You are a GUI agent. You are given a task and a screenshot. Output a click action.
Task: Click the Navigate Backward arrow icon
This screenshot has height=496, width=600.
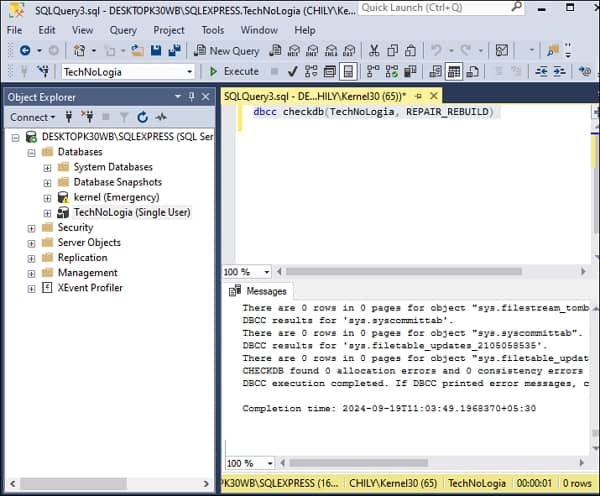click(25, 51)
